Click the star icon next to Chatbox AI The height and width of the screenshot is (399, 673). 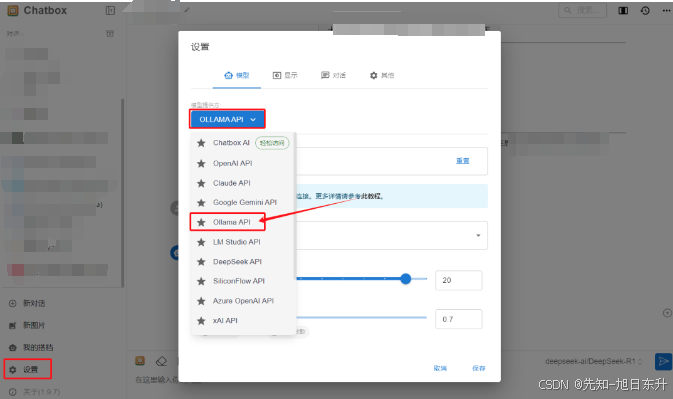(x=201, y=143)
